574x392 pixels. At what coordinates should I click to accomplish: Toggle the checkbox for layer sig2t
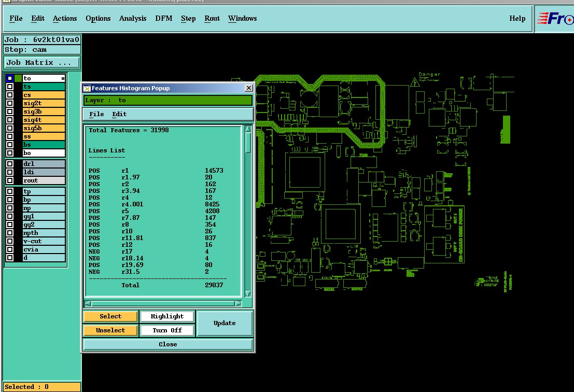[x=10, y=103]
